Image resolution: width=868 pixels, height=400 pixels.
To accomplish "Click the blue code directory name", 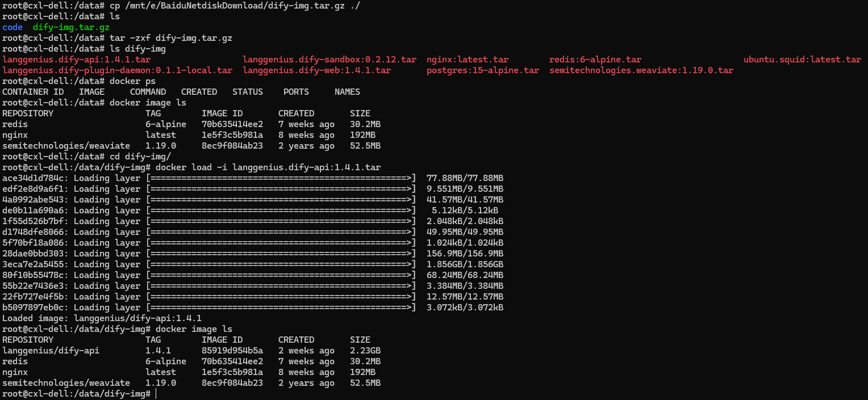I will tap(12, 27).
